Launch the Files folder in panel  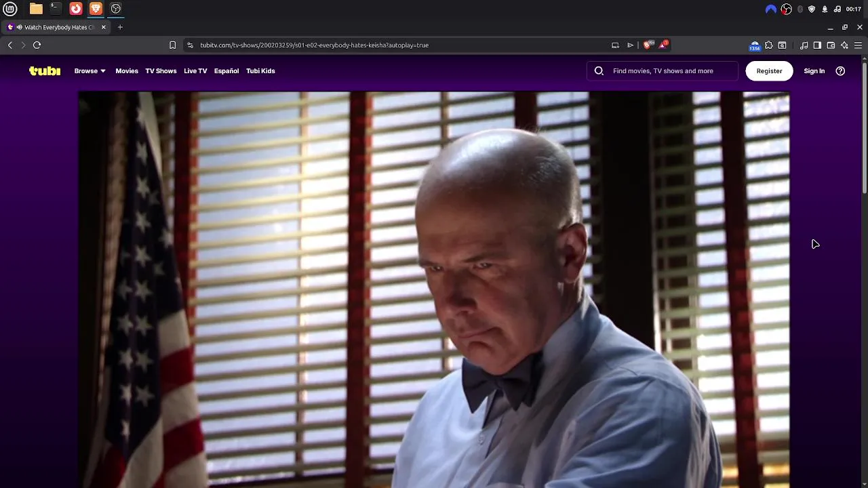click(36, 9)
